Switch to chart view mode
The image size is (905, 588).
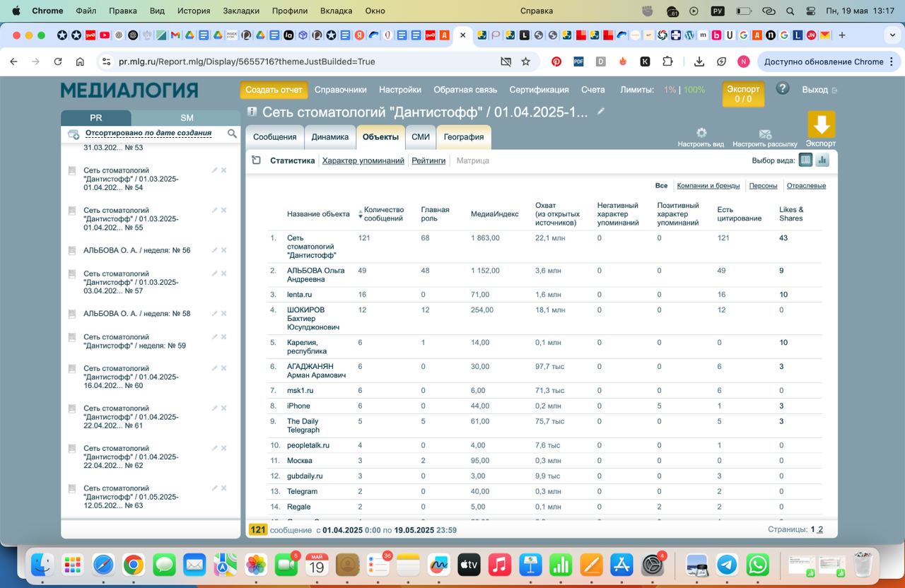[822, 160]
